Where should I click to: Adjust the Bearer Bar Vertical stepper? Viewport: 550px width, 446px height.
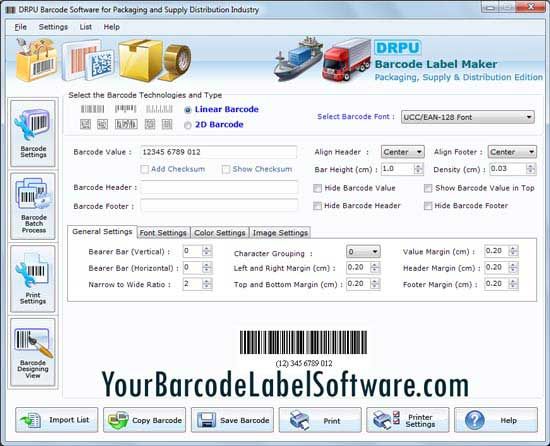[x=207, y=251]
